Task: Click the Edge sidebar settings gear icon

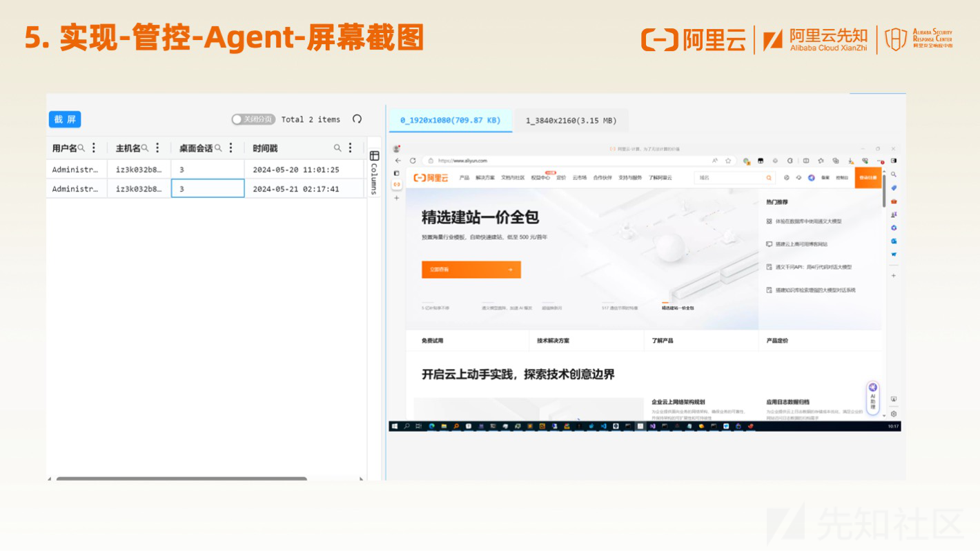Action: pyautogui.click(x=894, y=414)
